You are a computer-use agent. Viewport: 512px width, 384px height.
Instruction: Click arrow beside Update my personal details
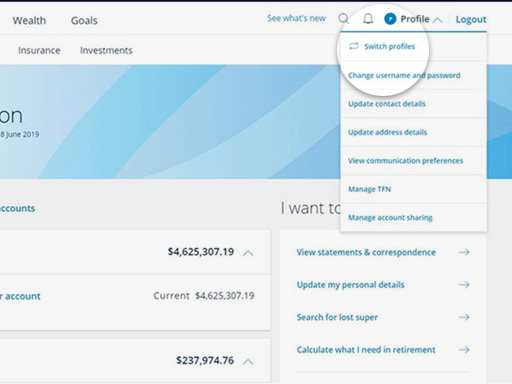pyautogui.click(x=464, y=285)
